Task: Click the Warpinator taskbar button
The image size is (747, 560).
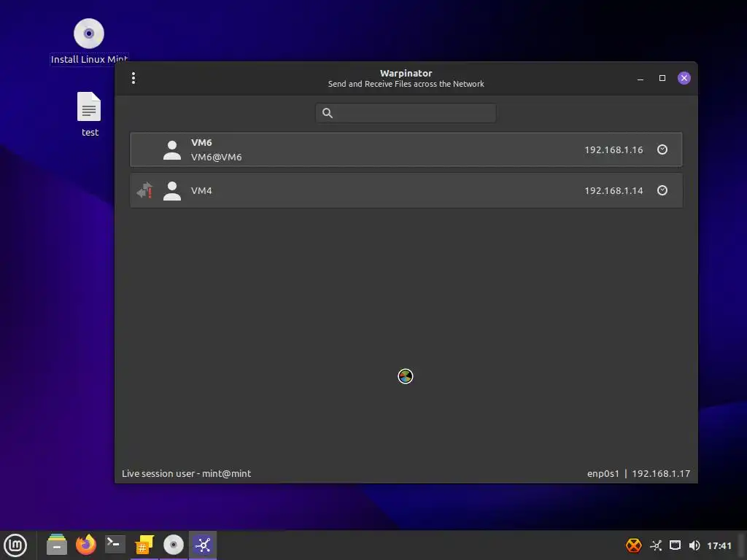Action: [x=203, y=545]
